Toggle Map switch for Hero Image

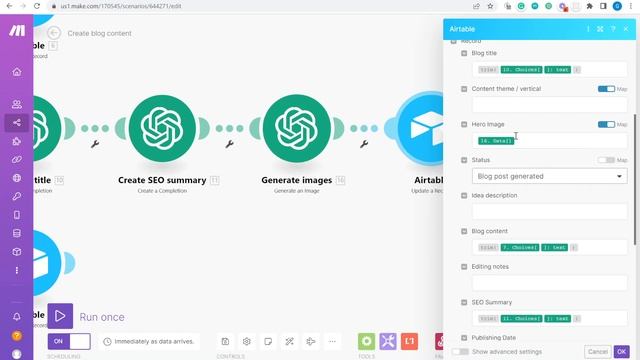(606, 124)
